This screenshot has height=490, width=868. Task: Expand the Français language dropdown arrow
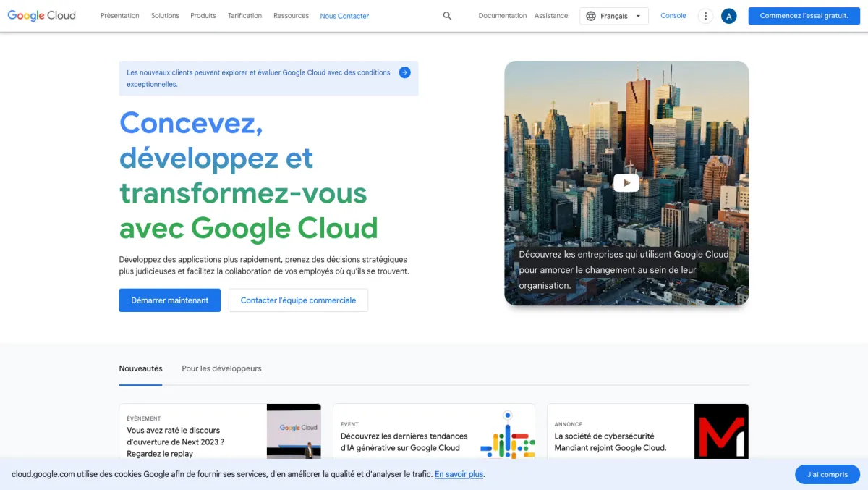638,16
